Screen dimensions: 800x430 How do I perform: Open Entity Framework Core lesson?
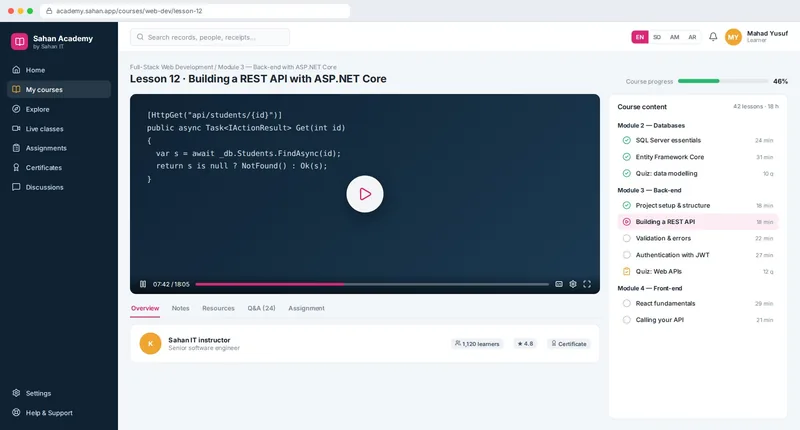698,157
